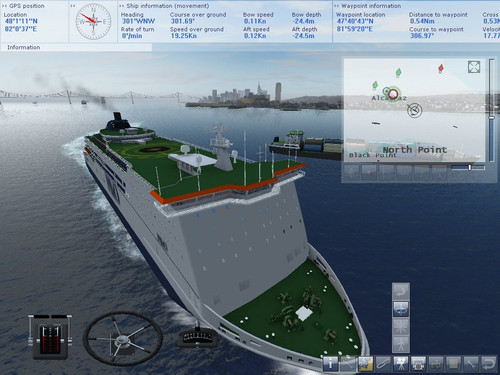The image size is (500, 375).
Task: Toggle the red buoy filter under minimap
Action: tap(369, 172)
